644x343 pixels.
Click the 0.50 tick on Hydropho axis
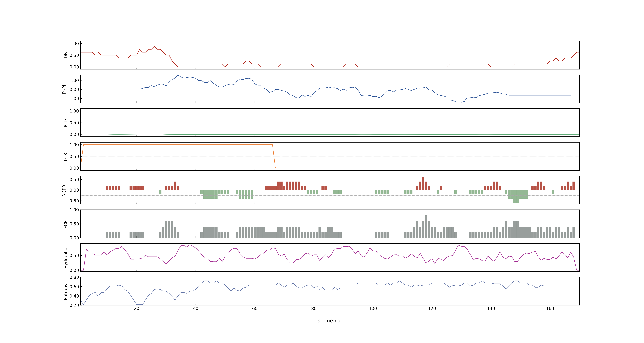tap(74, 256)
